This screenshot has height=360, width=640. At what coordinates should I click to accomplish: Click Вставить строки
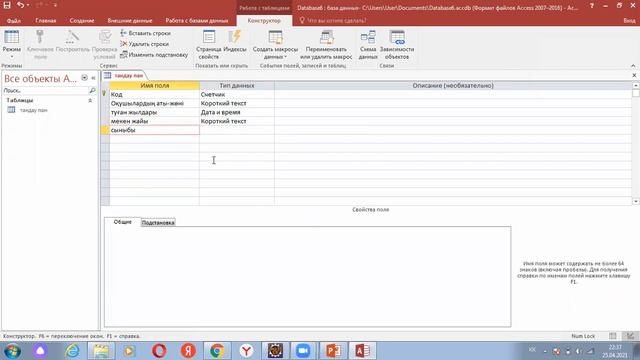[x=146, y=33]
